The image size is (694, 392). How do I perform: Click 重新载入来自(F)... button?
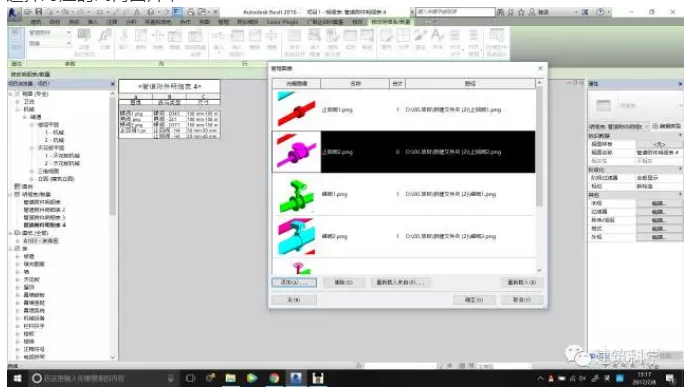(x=400, y=282)
